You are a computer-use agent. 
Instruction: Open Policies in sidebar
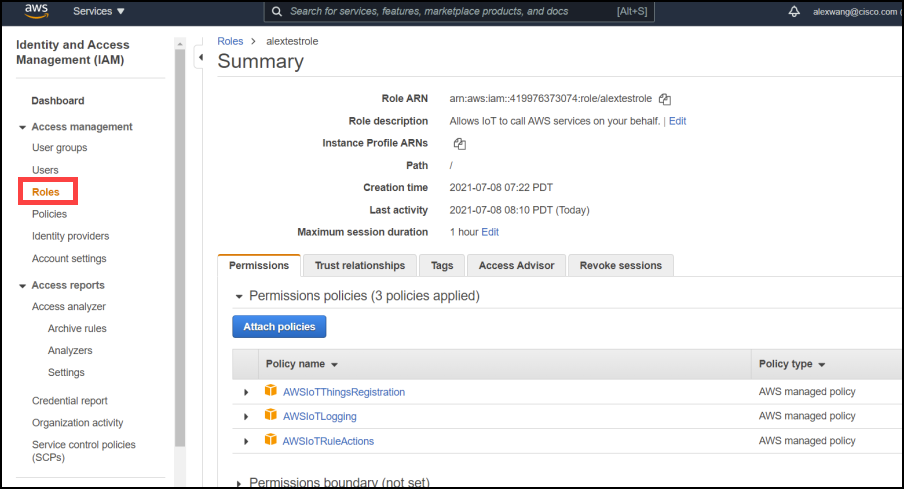point(49,214)
